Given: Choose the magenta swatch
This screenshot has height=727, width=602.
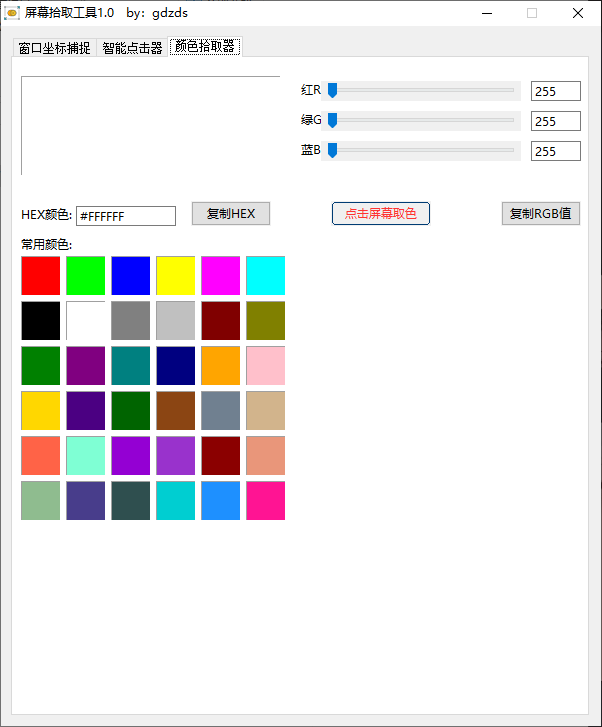Looking at the screenshot, I should (x=221, y=275).
